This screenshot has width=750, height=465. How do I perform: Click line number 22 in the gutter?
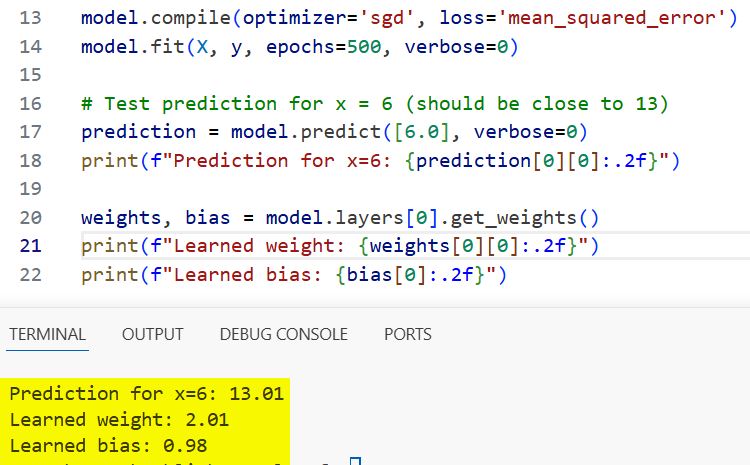31,275
